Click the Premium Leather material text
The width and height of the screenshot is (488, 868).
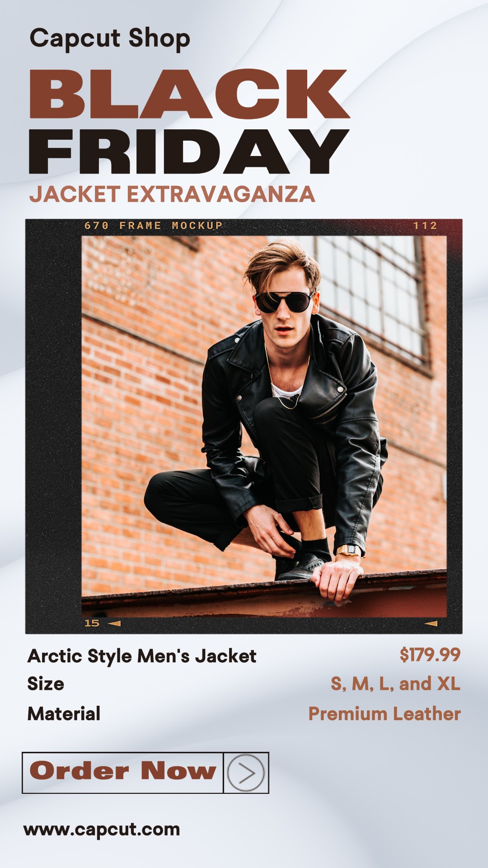click(385, 714)
